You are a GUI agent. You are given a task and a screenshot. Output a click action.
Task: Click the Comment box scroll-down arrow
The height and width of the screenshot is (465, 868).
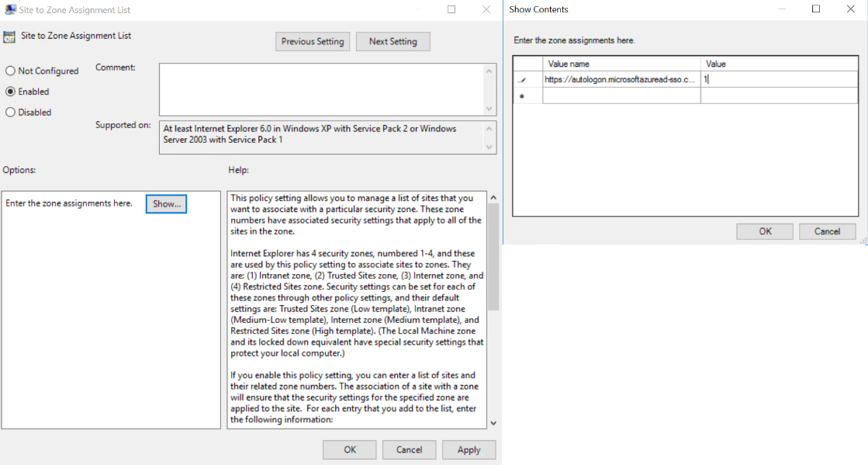(489, 107)
